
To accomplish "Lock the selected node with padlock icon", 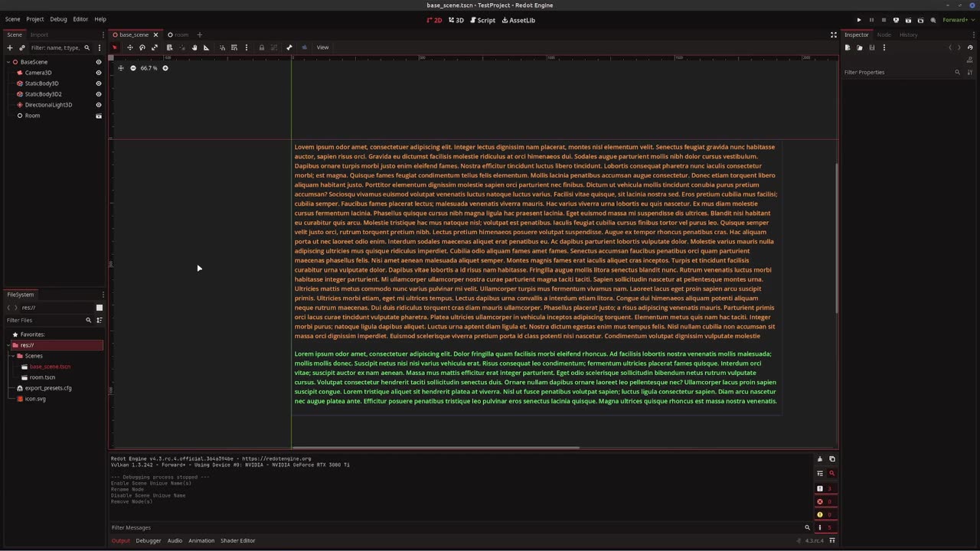I will (x=261, y=47).
